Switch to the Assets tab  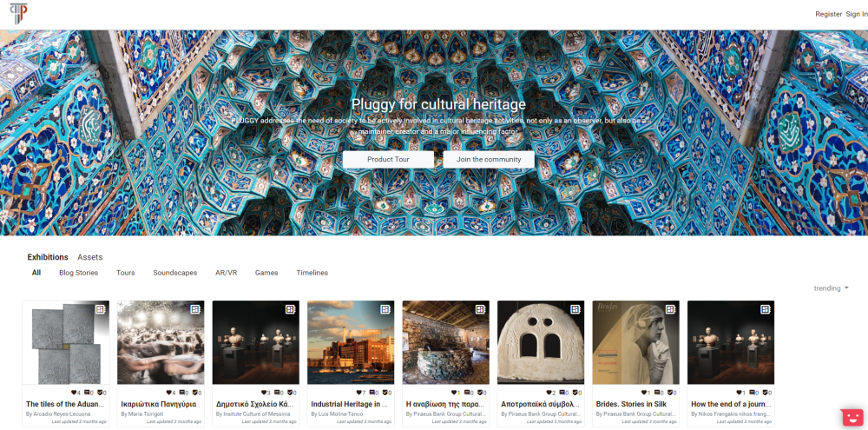[89, 257]
